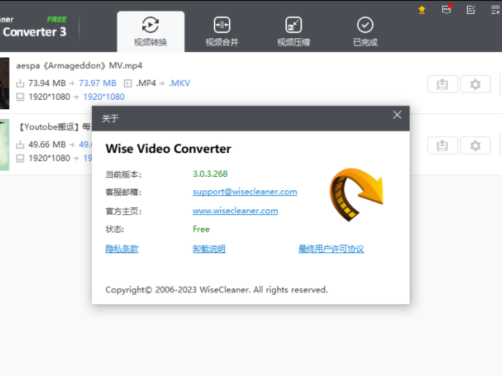Click the orange upgrade arrow icon

point(422,10)
